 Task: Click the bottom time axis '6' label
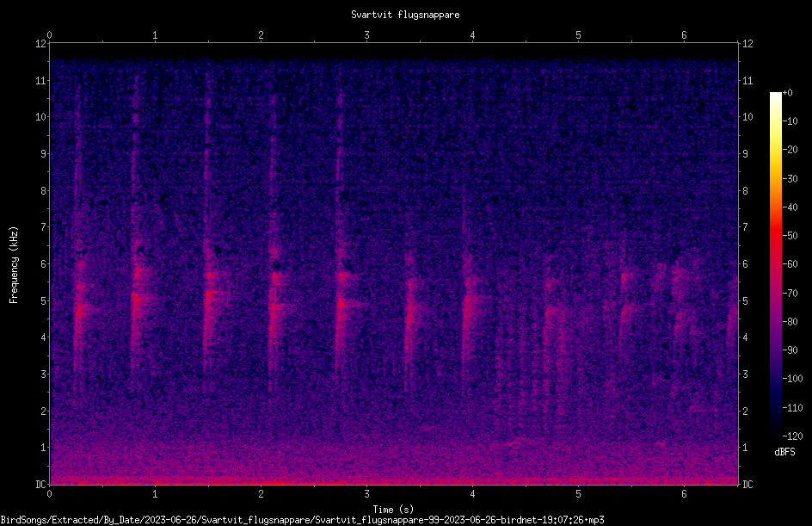point(684,494)
